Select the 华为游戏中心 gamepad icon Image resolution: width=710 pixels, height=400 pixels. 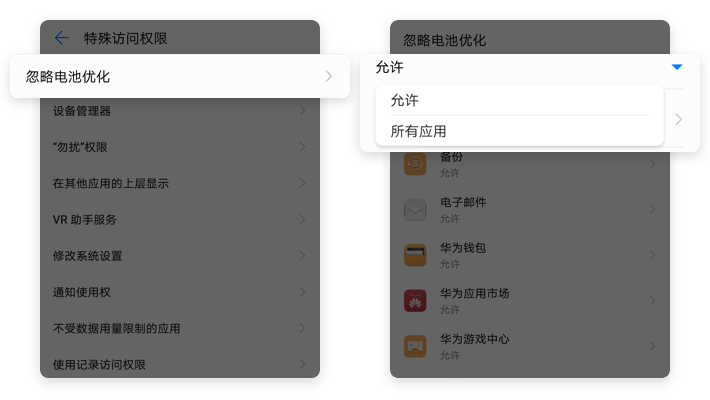(x=415, y=347)
